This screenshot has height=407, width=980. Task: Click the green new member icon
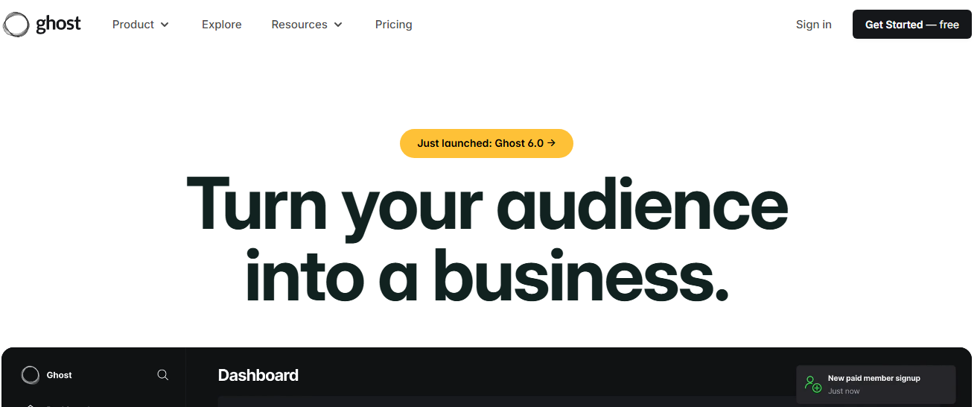click(x=812, y=384)
